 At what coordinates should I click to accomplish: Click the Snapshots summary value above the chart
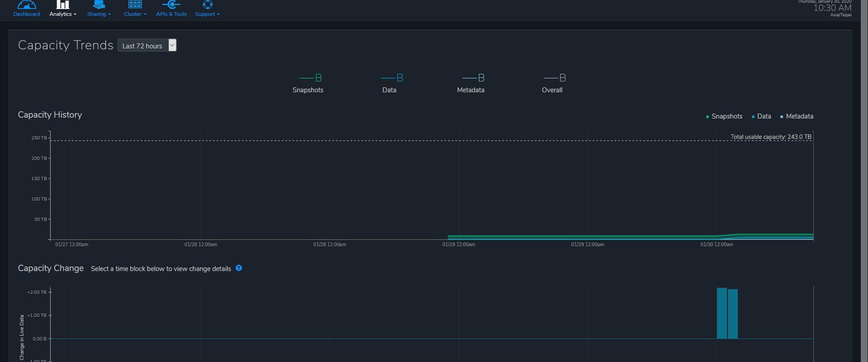tap(311, 78)
